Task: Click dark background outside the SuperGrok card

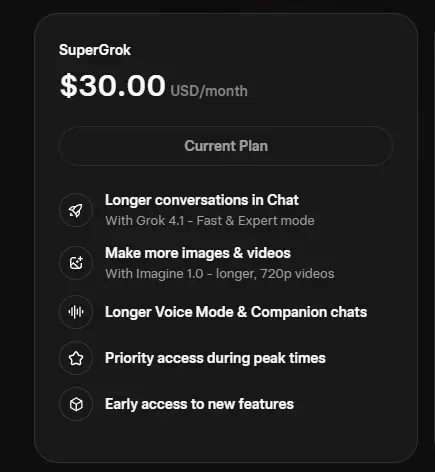Action: (x=17, y=233)
